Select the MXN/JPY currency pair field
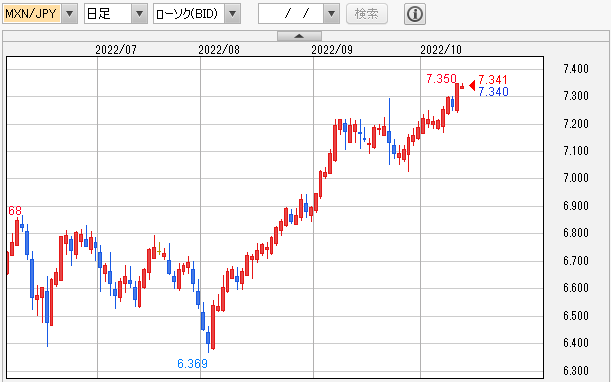611x382 pixels. tap(32, 14)
